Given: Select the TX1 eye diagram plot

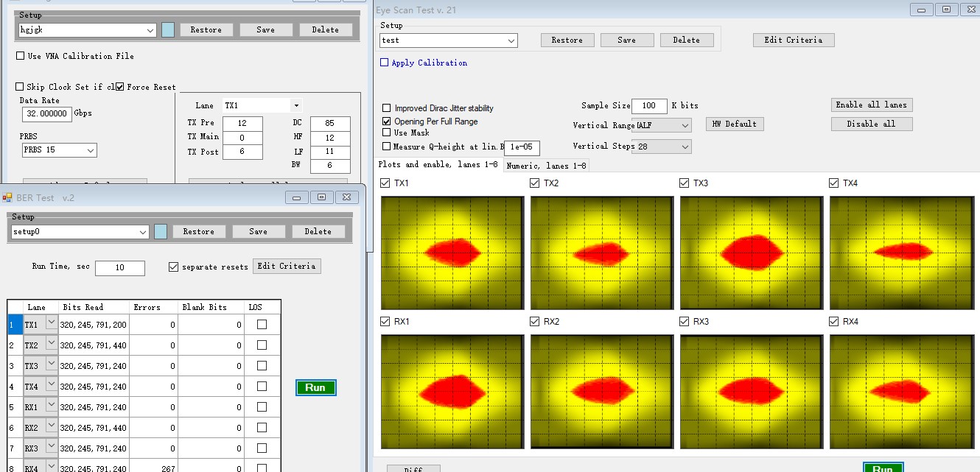Looking at the screenshot, I should tap(452, 253).
